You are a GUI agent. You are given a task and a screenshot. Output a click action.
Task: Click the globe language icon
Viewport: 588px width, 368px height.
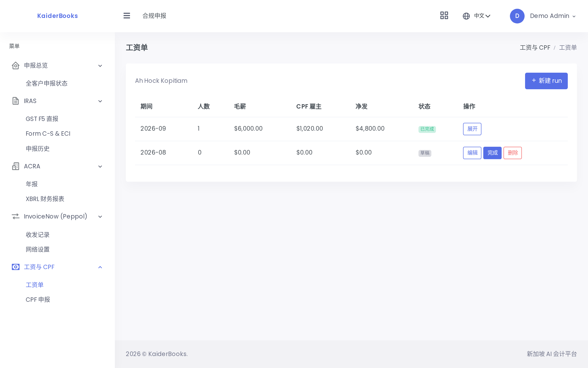click(x=466, y=16)
